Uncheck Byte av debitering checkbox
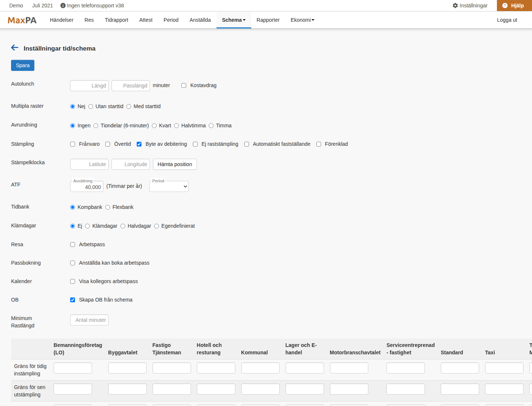Screen dimensions: 532x406 click(139, 144)
